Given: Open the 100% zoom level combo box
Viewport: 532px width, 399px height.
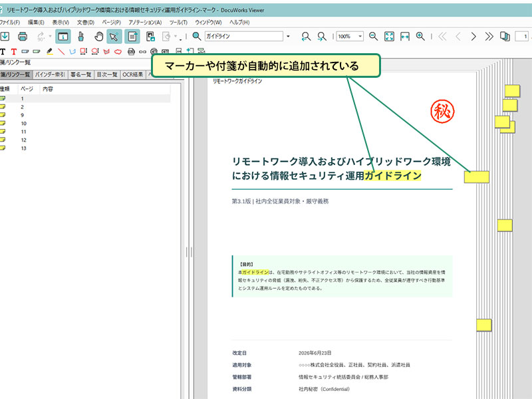Looking at the screenshot, I should [x=350, y=36].
